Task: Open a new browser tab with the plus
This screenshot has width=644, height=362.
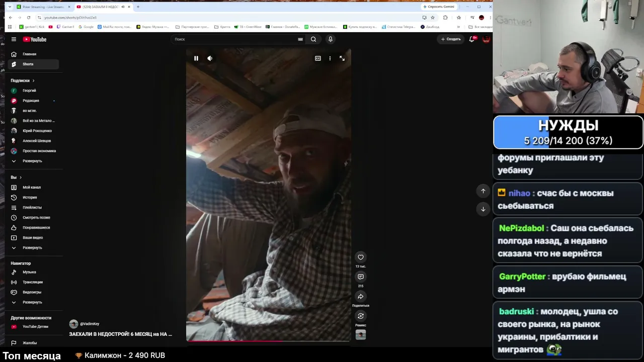Action: (138, 7)
